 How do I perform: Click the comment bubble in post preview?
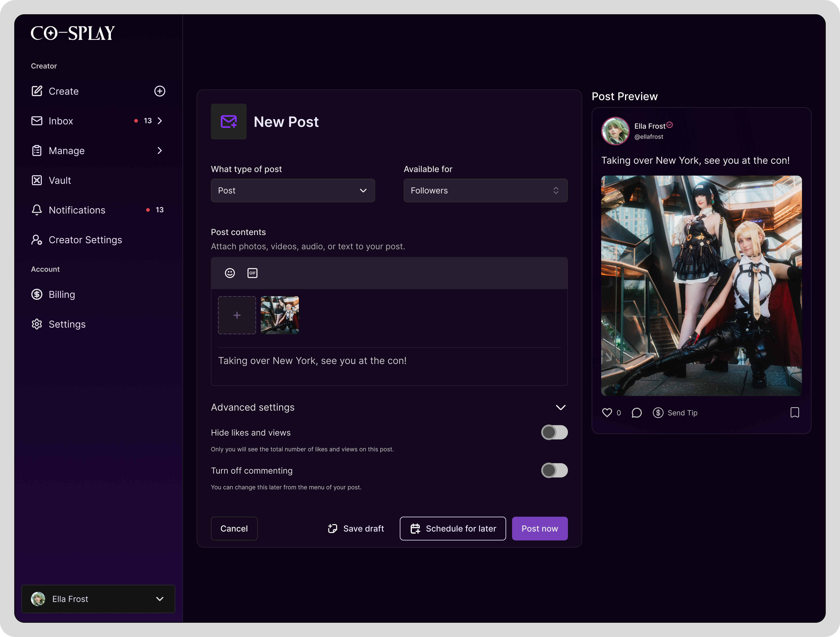[636, 413]
